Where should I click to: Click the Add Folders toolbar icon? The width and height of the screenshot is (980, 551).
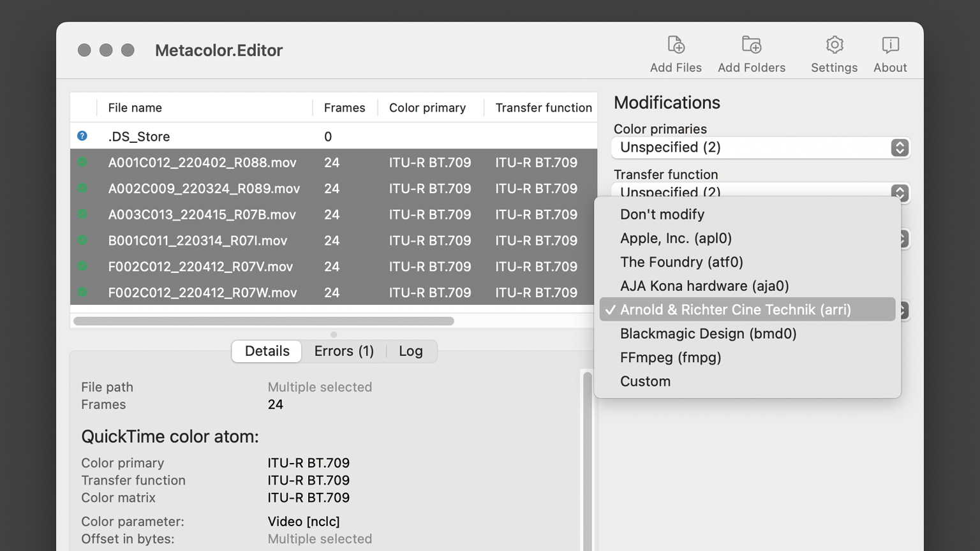[x=751, y=45]
